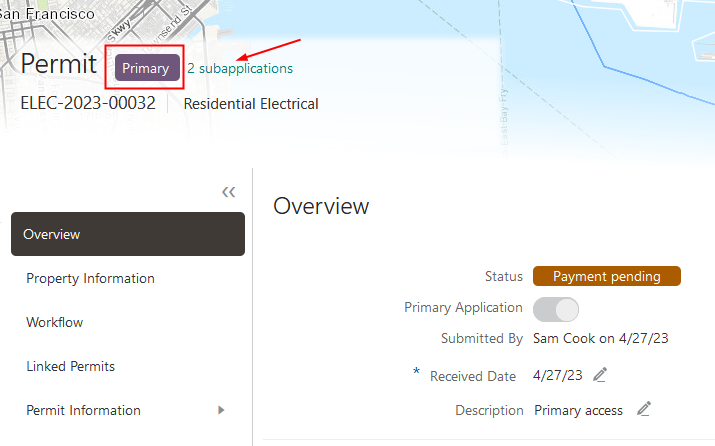Select Permit Information menu label
Viewport: 715px width, 446px height.
click(x=83, y=410)
